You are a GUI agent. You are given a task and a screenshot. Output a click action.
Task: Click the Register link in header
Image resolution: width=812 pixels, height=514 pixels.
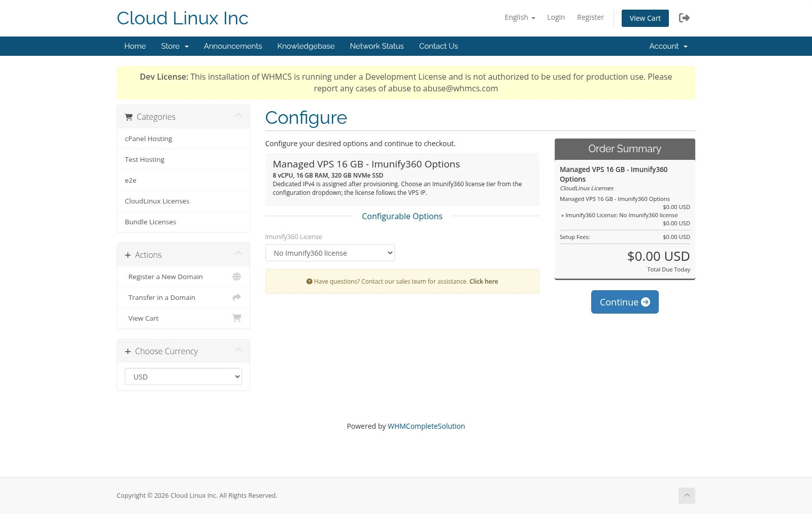(590, 17)
